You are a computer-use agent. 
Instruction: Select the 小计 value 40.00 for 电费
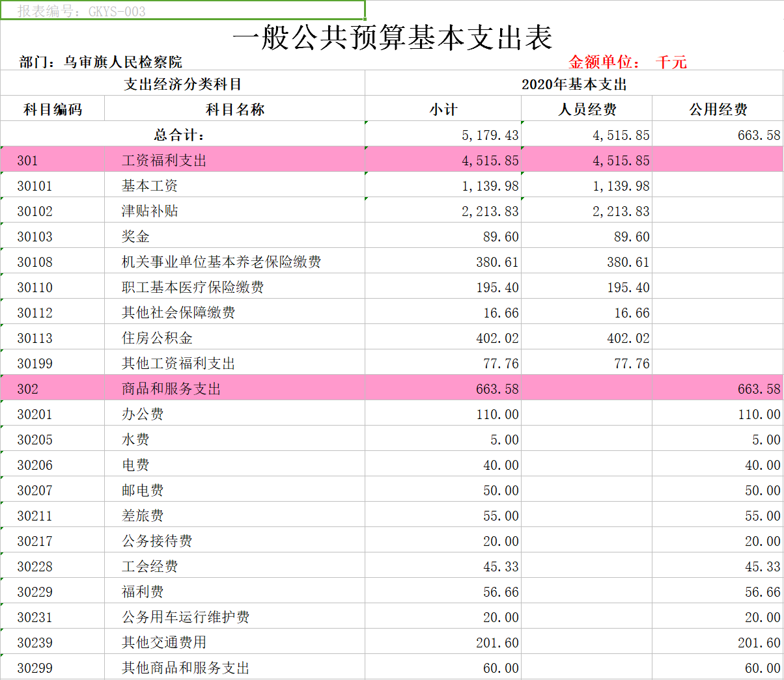[443, 464]
